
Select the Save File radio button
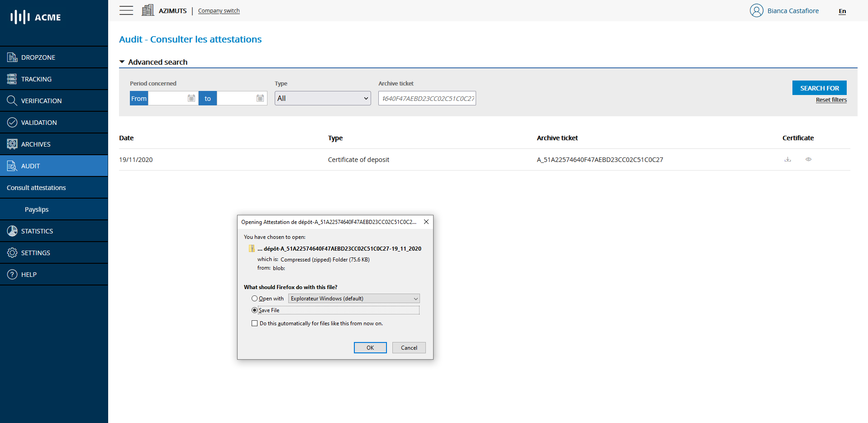(x=254, y=310)
